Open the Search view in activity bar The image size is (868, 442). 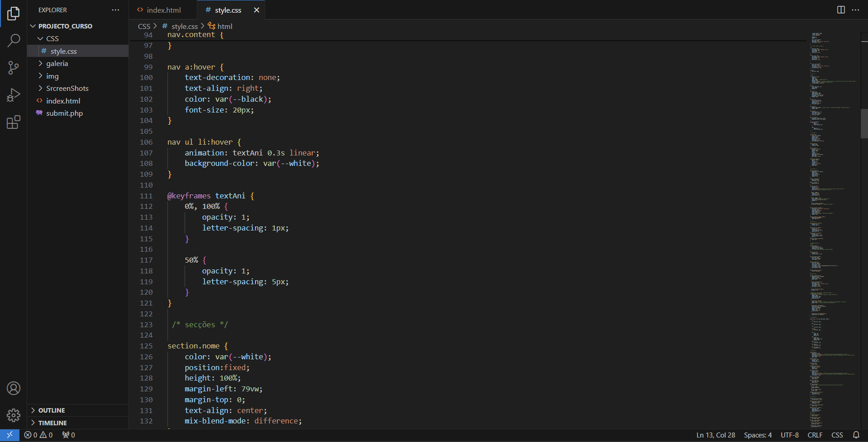click(14, 41)
